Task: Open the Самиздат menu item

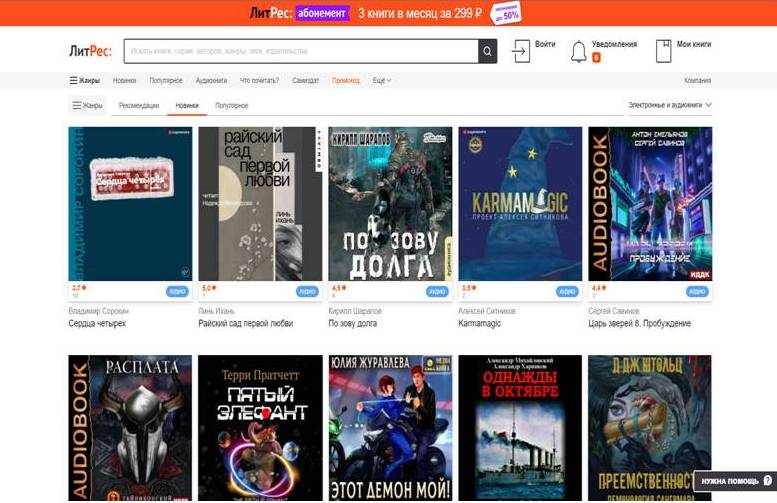Action: (305, 80)
